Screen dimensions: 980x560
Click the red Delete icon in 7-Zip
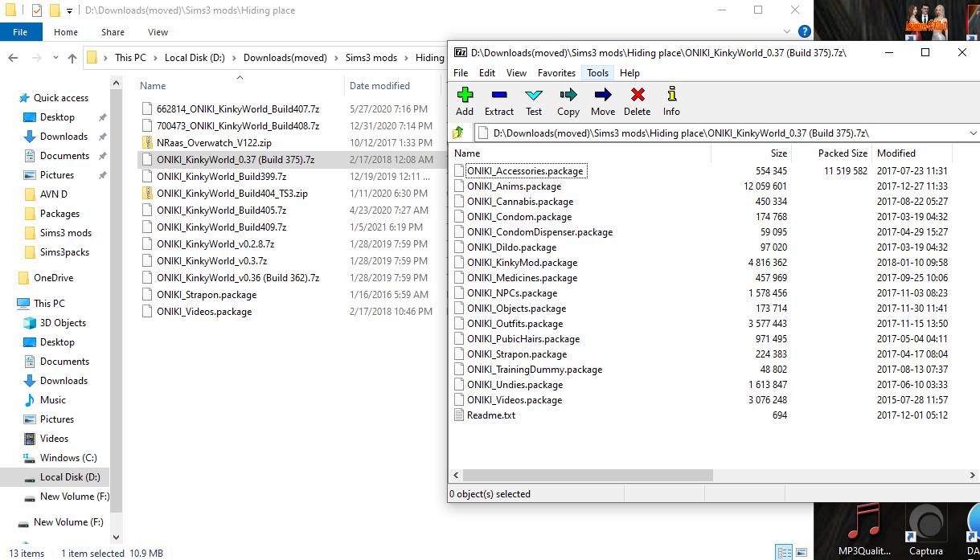[x=638, y=102]
